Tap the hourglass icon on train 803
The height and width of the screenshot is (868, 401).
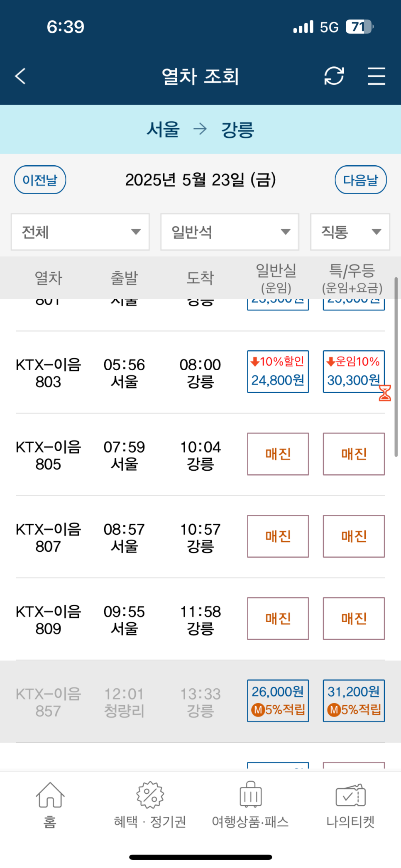click(385, 393)
